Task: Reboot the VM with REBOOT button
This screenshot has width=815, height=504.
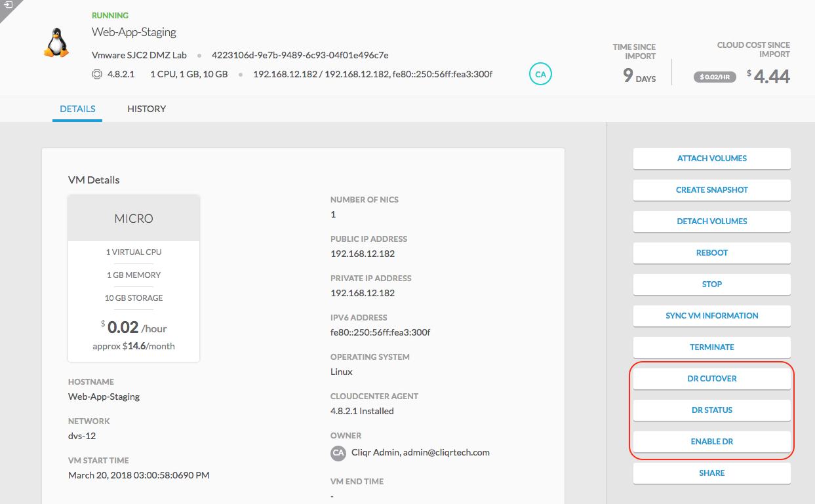Action: pos(712,253)
